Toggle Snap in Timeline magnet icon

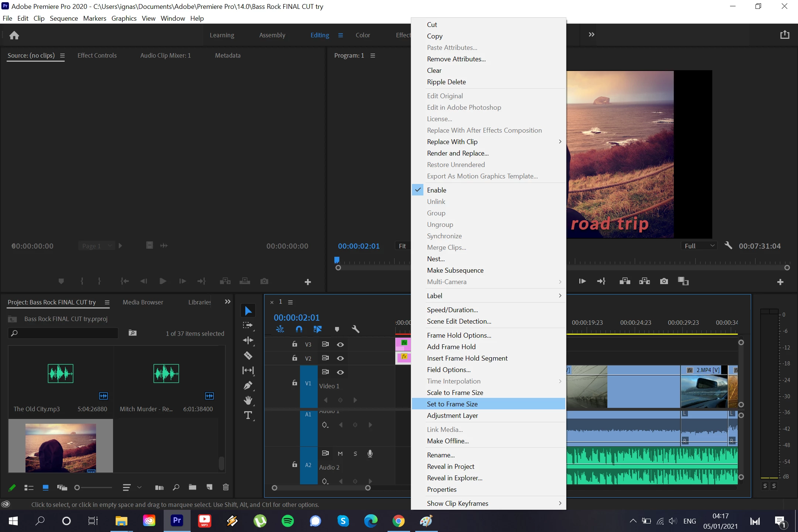299,329
